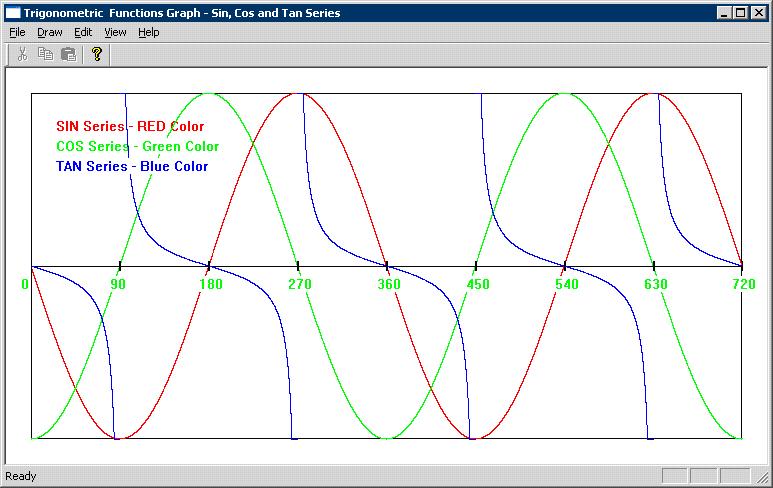Click the application icon in title bar
Viewport: 773px width, 488px height.
[x=13, y=13]
